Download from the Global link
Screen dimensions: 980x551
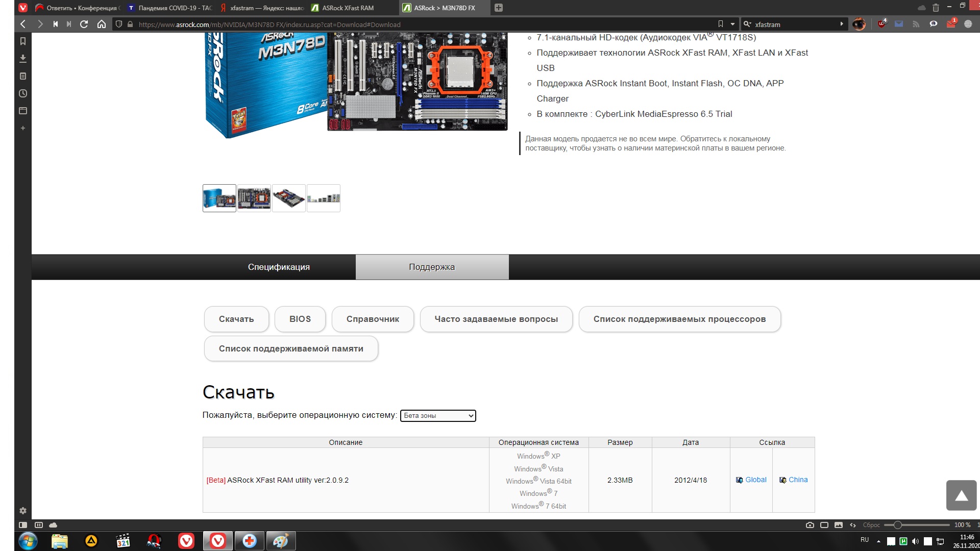tap(755, 480)
